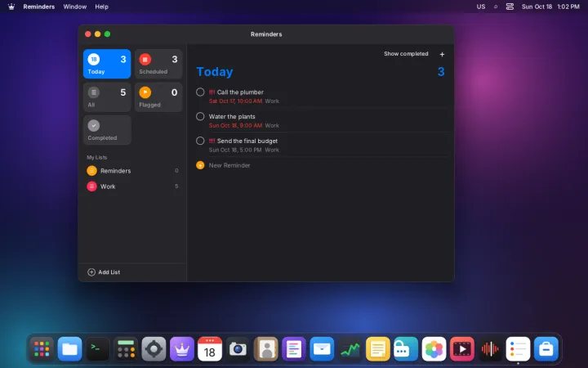Open Launchpad from the dock
Image resolution: width=588 pixels, height=368 pixels.
pyautogui.click(x=42, y=349)
